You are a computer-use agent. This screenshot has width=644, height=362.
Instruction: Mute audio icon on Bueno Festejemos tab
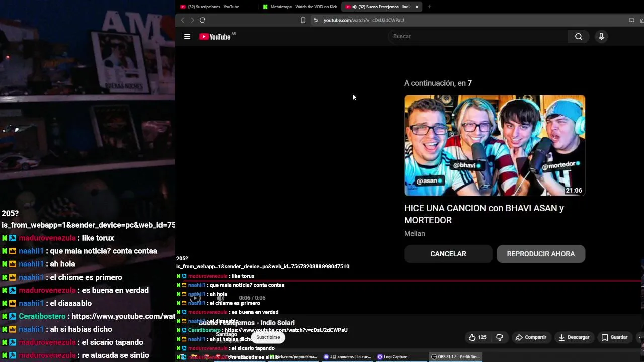(x=355, y=7)
